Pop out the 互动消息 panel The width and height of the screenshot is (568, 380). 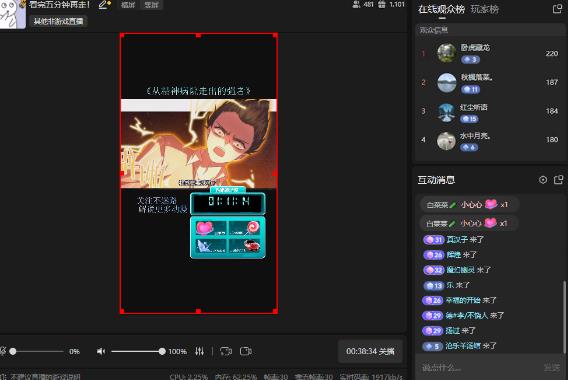click(558, 179)
